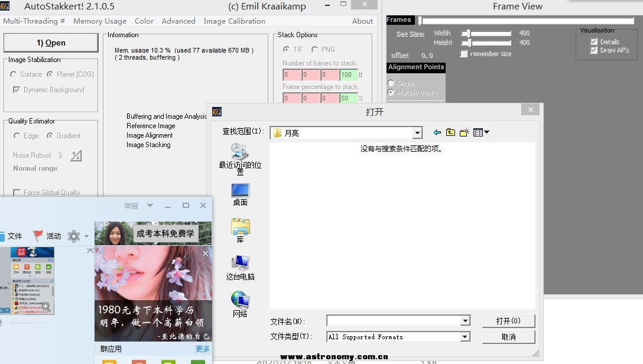Select Planet (COG) stabilization radio button

pos(50,74)
